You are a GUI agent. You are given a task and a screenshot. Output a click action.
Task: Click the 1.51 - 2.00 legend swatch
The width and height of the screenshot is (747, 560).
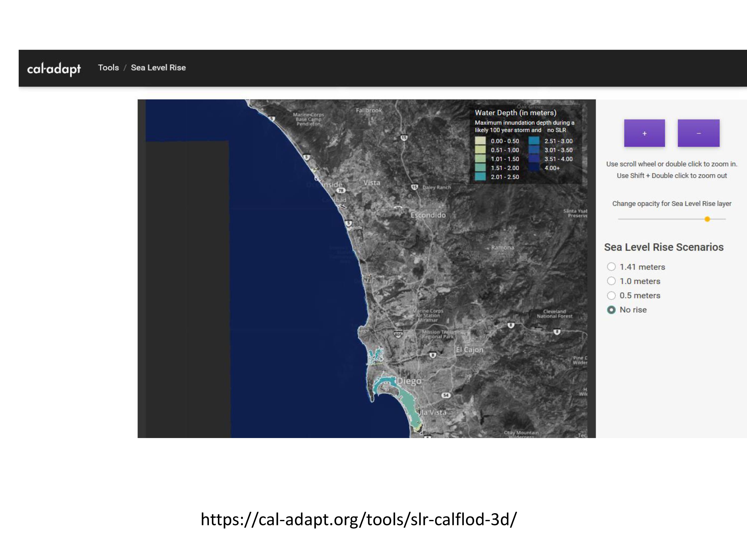click(x=480, y=168)
